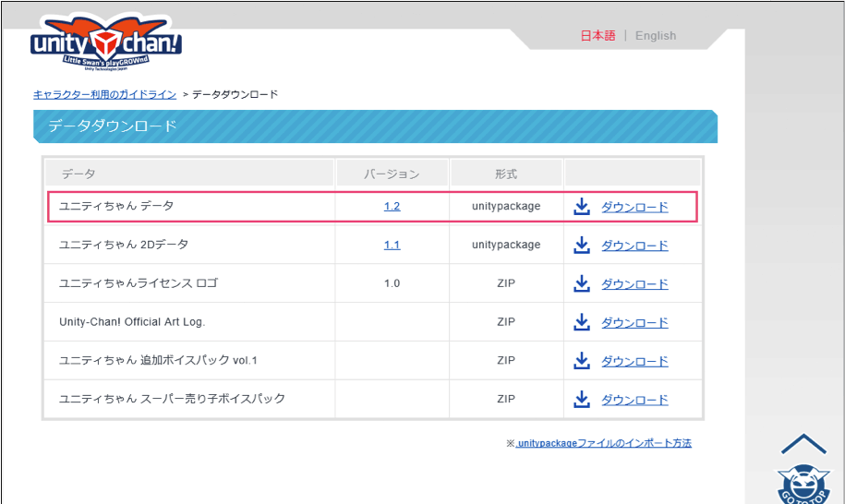Click the バージョン column header
The image size is (845, 504).
click(392, 174)
